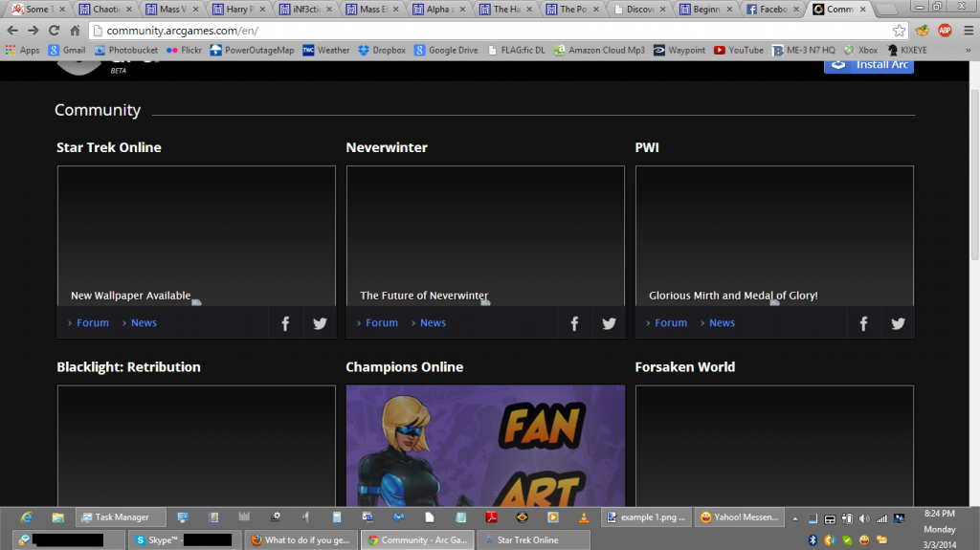Open Amazon Cloud Mp3 bookmark
This screenshot has height=550, width=980.
(599, 50)
